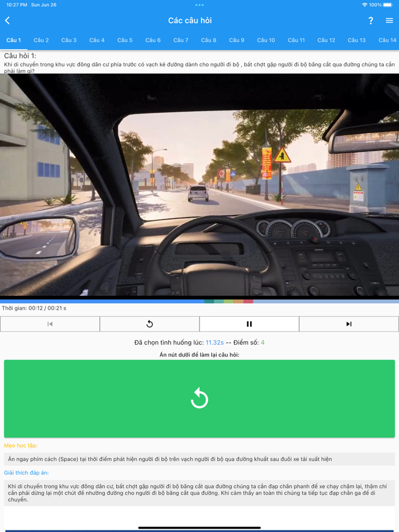Switch to the Câu 2 tab
This screenshot has height=532, width=399.
pyautogui.click(x=41, y=40)
